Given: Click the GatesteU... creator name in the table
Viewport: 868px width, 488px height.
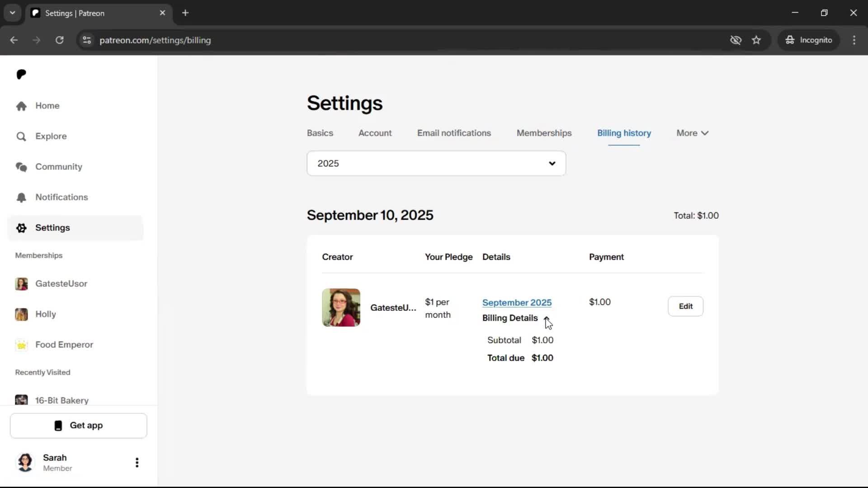Looking at the screenshot, I should pyautogui.click(x=393, y=308).
